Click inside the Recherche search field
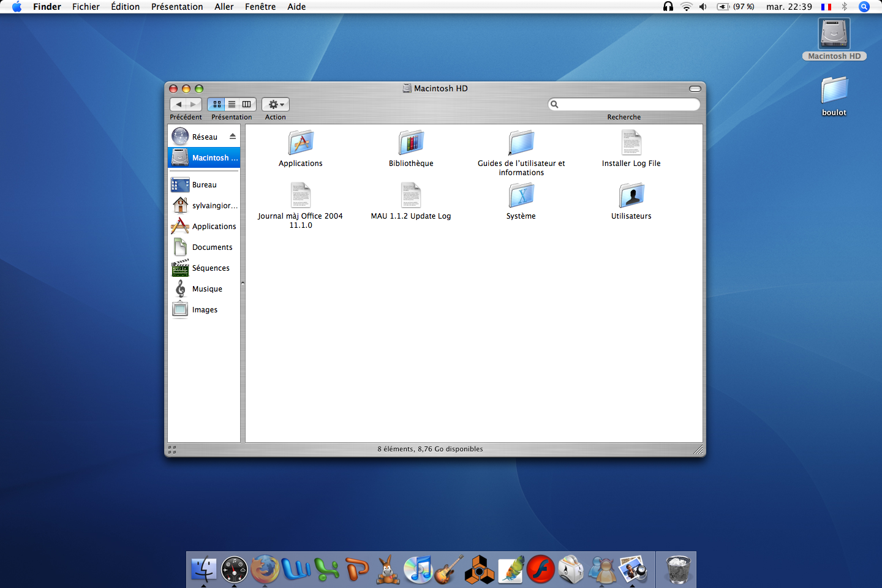The width and height of the screenshot is (882, 588). 624,104
